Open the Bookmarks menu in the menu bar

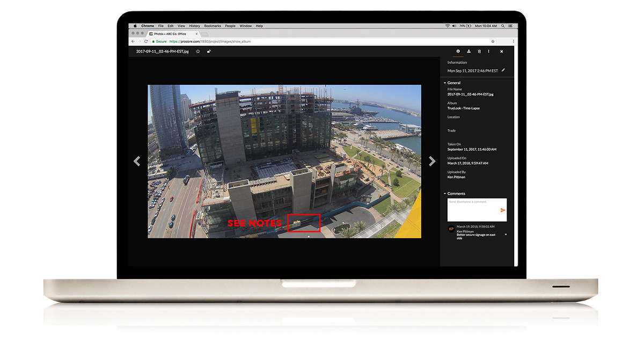pos(213,25)
